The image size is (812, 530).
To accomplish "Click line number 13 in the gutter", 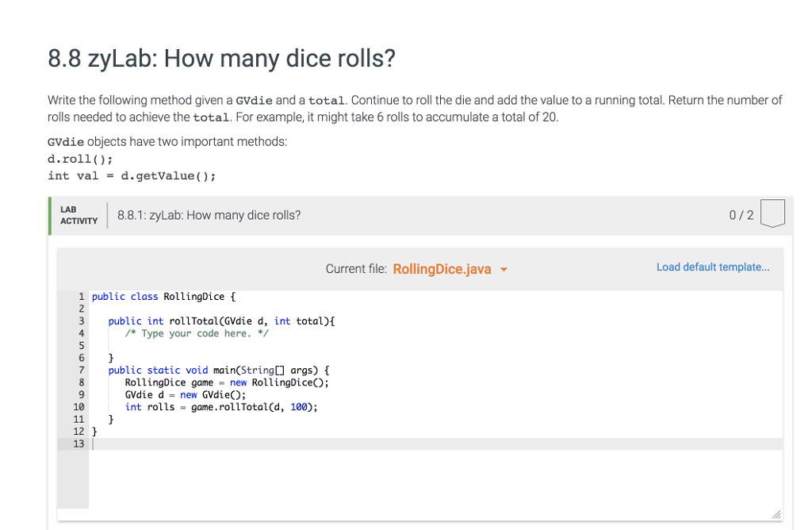I will coord(79,444).
